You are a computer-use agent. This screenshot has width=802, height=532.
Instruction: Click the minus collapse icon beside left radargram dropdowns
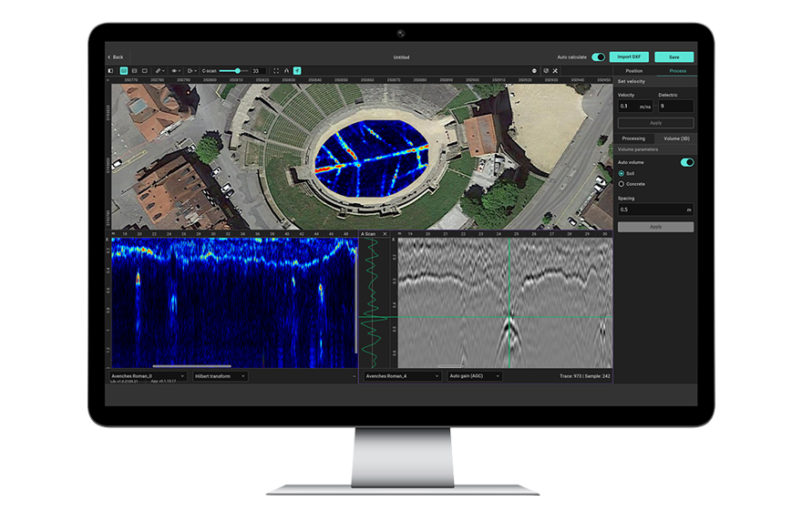pos(354,376)
